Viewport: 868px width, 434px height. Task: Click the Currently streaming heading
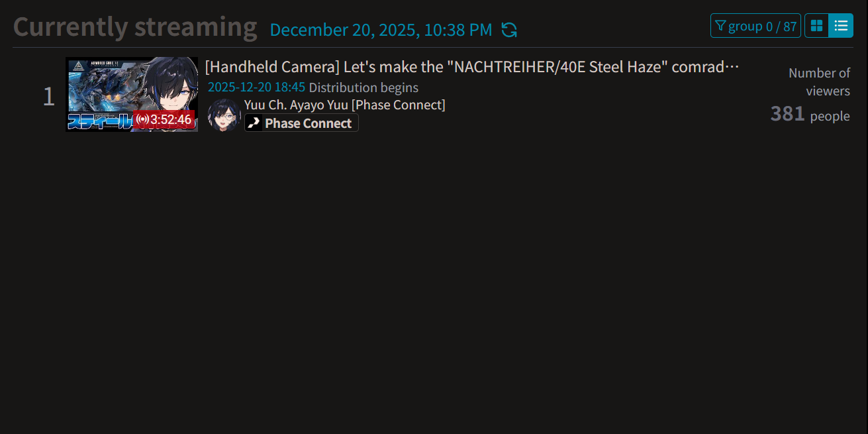135,27
